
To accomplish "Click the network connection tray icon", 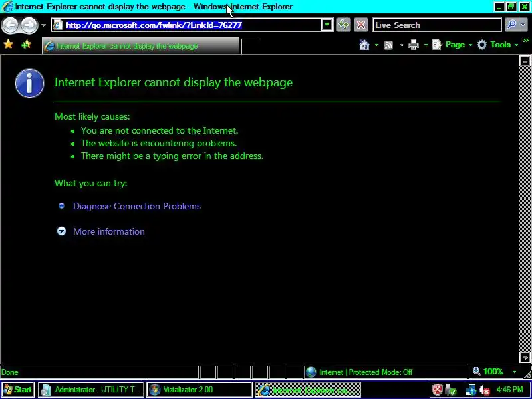I will (x=470, y=390).
